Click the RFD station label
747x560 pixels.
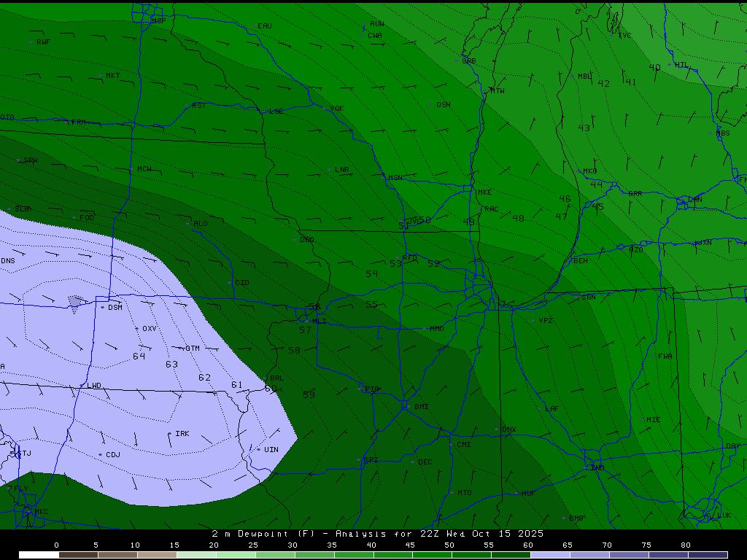point(410,258)
